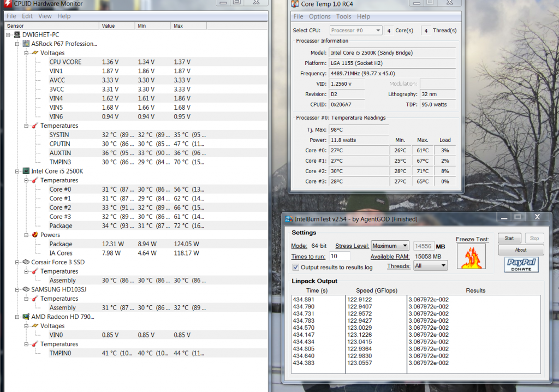Click thermometer icon beside motherboard Temperatures

pyautogui.click(x=35, y=126)
